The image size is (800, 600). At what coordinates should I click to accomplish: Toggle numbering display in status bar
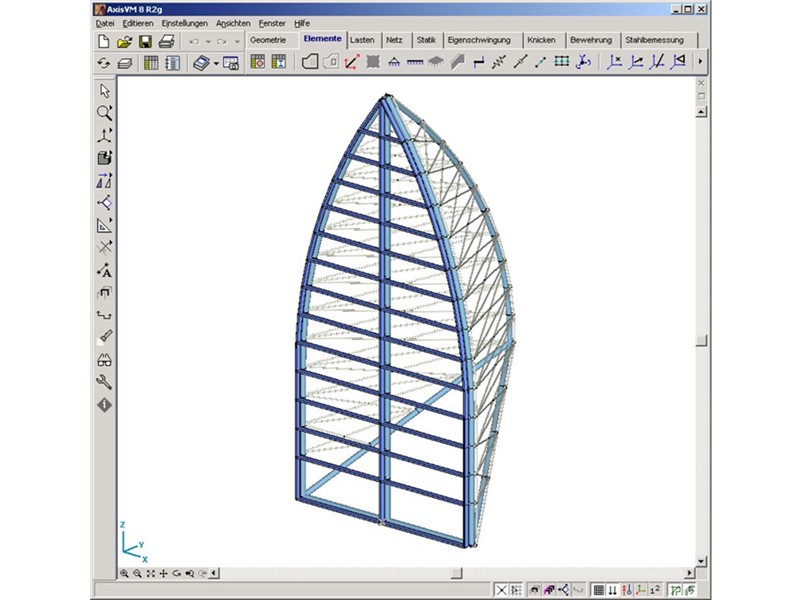tap(654, 590)
